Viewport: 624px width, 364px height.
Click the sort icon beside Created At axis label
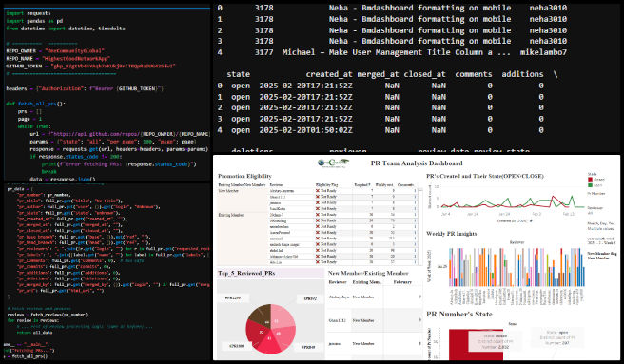(531, 220)
